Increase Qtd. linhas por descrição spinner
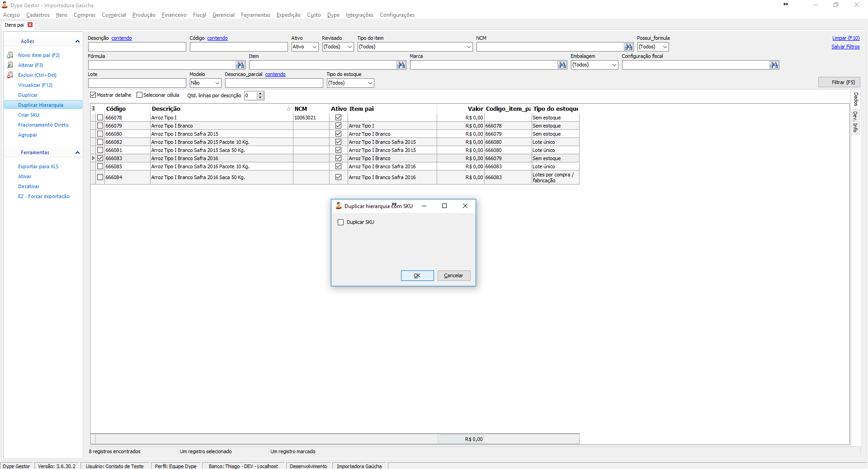 260,94
